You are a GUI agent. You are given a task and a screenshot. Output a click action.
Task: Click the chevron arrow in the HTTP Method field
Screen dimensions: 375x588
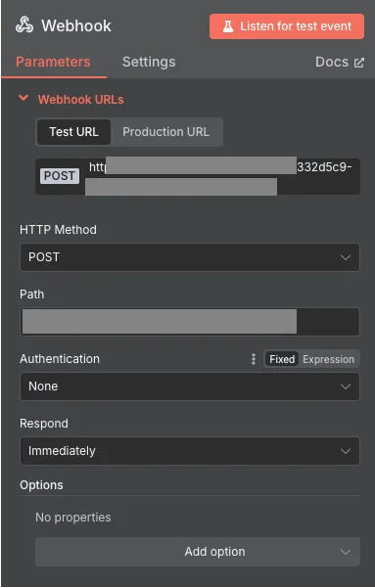[346, 257]
